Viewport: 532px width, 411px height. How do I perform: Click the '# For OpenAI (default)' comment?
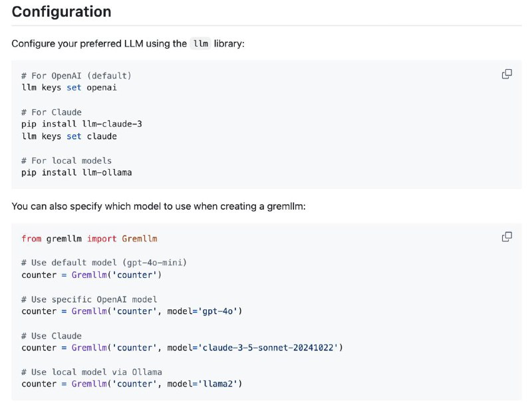pos(76,75)
